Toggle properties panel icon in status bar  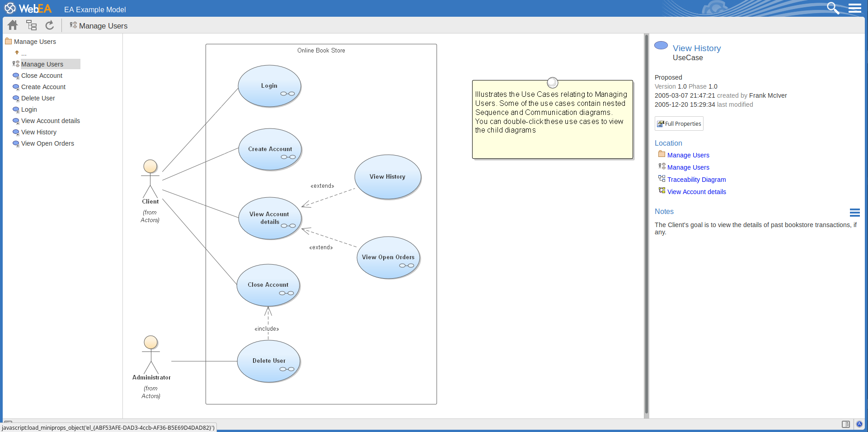pyautogui.click(x=845, y=424)
